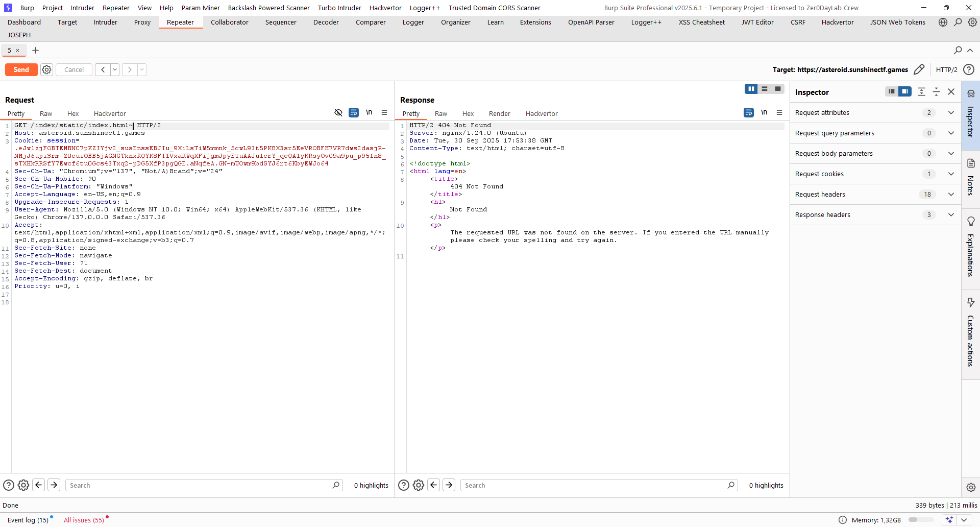980x527 pixels.
Task: Open the Event log (15) link
Action: 28,520
